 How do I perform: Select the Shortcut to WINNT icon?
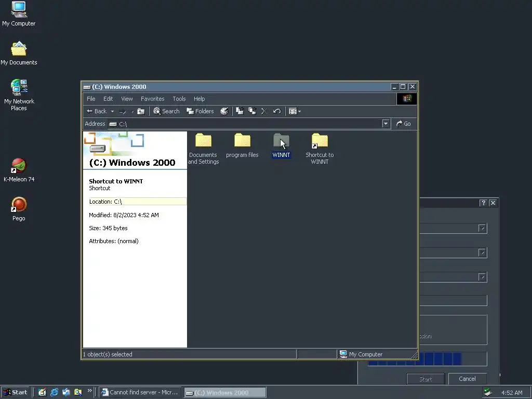coord(320,149)
